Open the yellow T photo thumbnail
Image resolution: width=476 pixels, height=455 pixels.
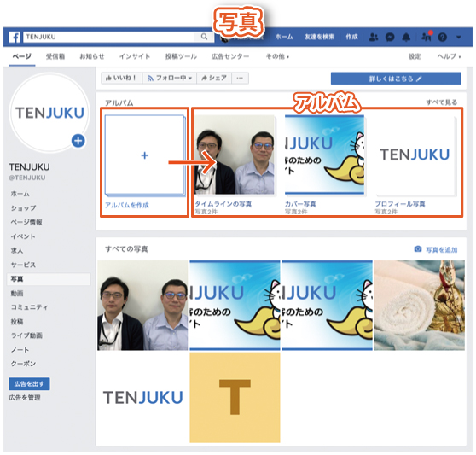(x=235, y=397)
